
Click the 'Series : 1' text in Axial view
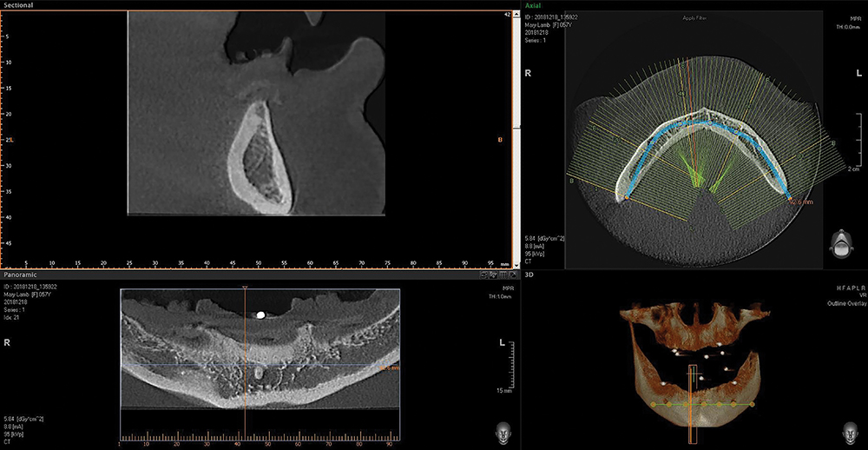(535, 42)
